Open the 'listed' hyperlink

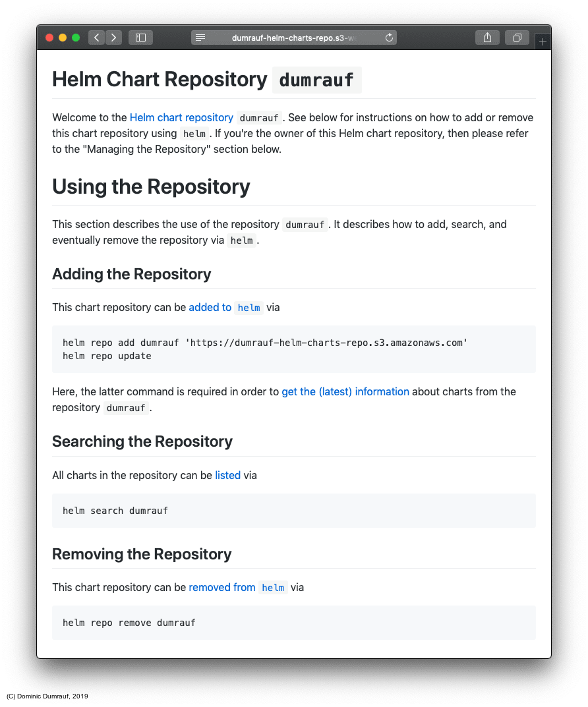point(227,475)
